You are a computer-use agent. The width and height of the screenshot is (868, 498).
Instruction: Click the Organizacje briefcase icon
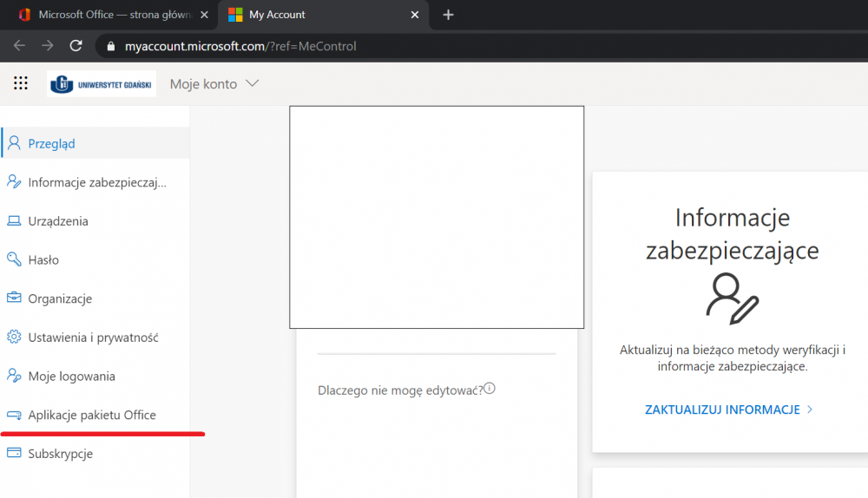coord(14,298)
